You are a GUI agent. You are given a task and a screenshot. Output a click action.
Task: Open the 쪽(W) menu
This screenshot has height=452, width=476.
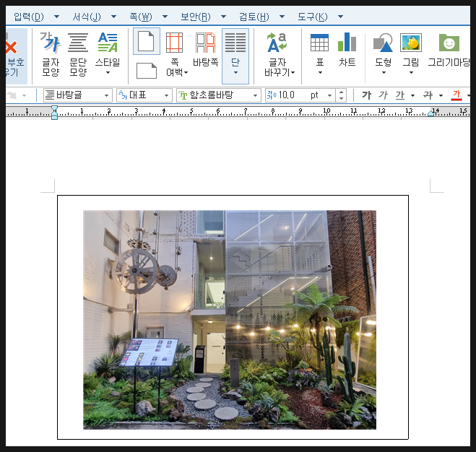(x=141, y=17)
